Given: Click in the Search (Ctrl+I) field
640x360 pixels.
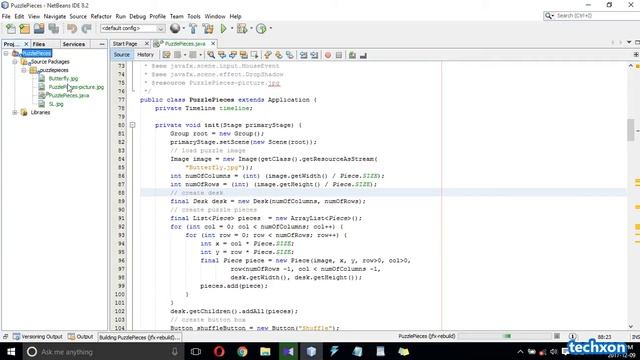Looking at the screenshot, I should (594, 16).
